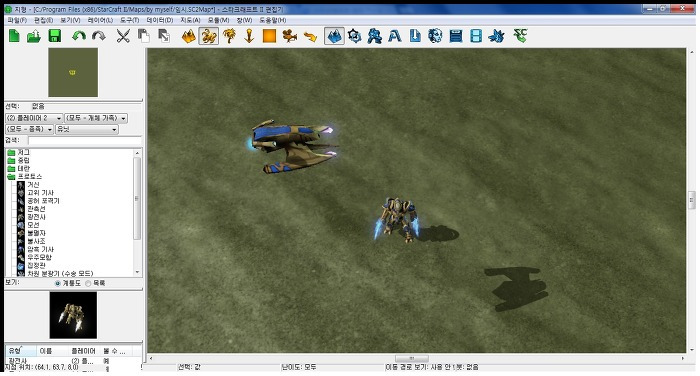Open the 플레이어 2 player dropdown
Viewport: 700px width, 376px height.
[x=34, y=118]
